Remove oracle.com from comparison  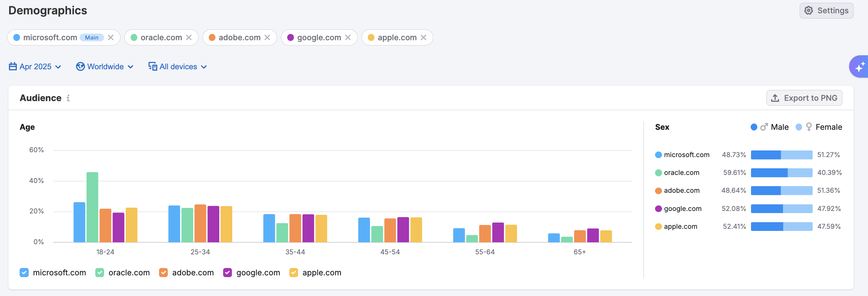(x=189, y=37)
